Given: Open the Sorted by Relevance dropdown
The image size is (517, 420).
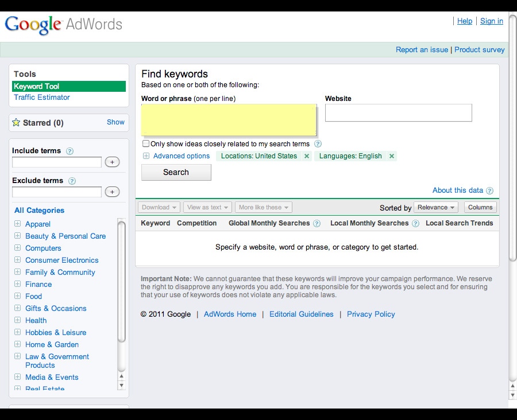Looking at the screenshot, I should click(x=436, y=208).
